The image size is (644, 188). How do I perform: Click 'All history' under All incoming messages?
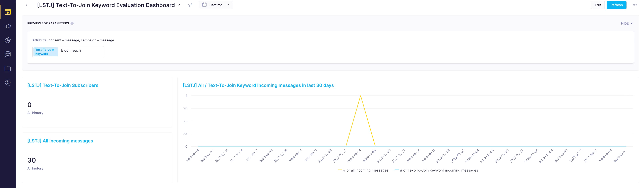point(35,168)
